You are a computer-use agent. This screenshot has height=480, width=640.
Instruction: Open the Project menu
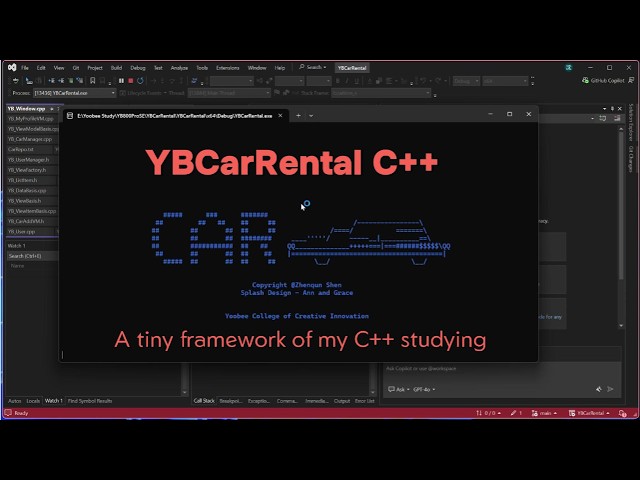coord(95,68)
